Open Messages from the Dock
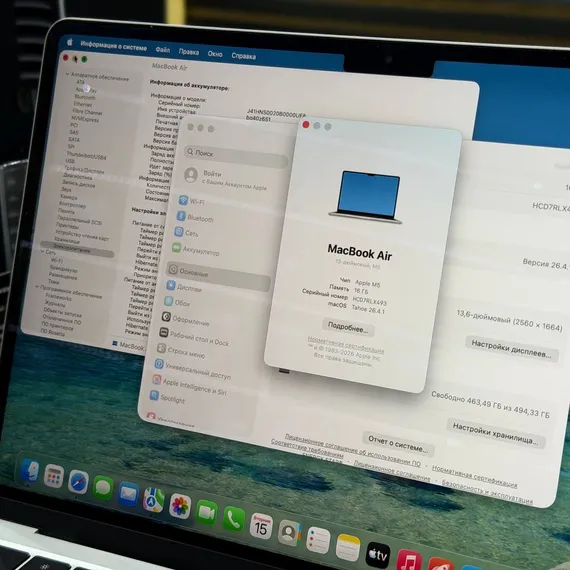This screenshot has height=570, width=570. pyautogui.click(x=103, y=487)
